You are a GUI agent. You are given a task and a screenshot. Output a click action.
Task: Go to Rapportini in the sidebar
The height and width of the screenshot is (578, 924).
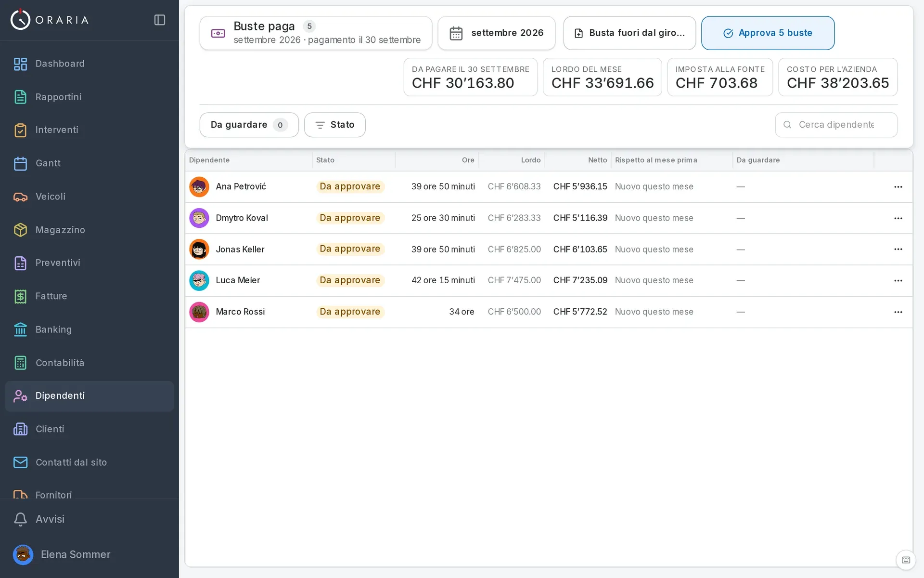click(x=90, y=97)
